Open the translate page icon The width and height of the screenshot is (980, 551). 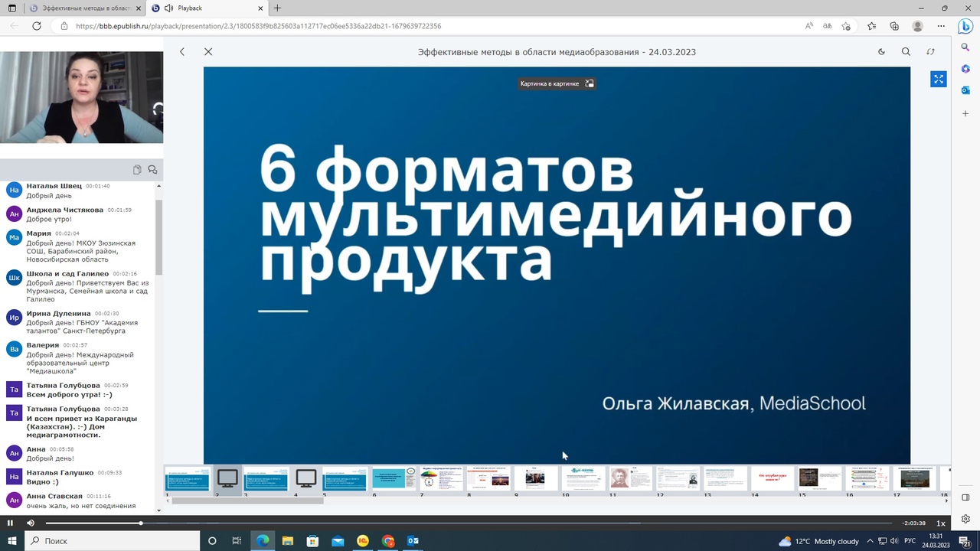coord(827,26)
